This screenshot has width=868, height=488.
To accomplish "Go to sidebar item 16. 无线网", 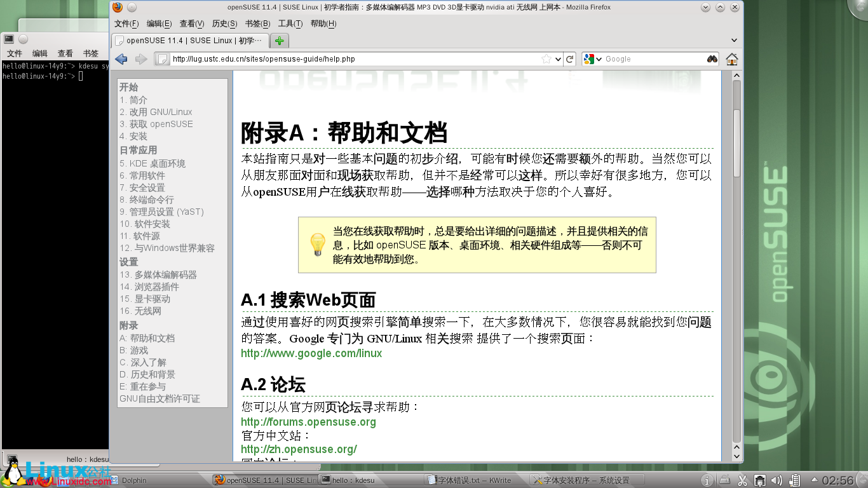I will [x=140, y=311].
